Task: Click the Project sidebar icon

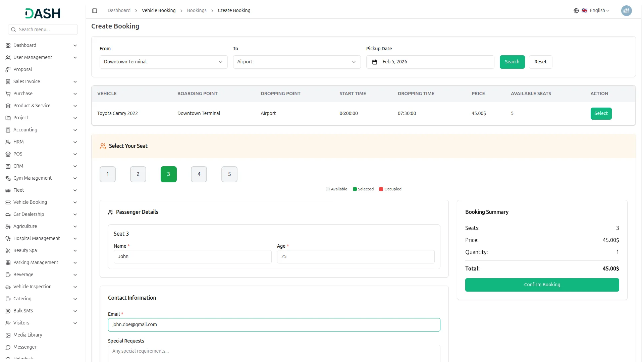Action: tap(8, 118)
